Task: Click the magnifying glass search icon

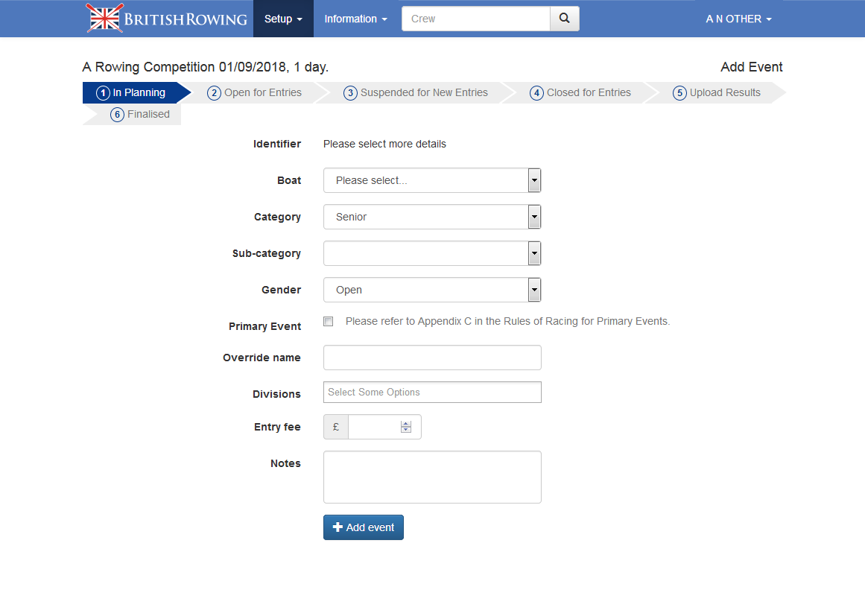Action: tap(564, 19)
